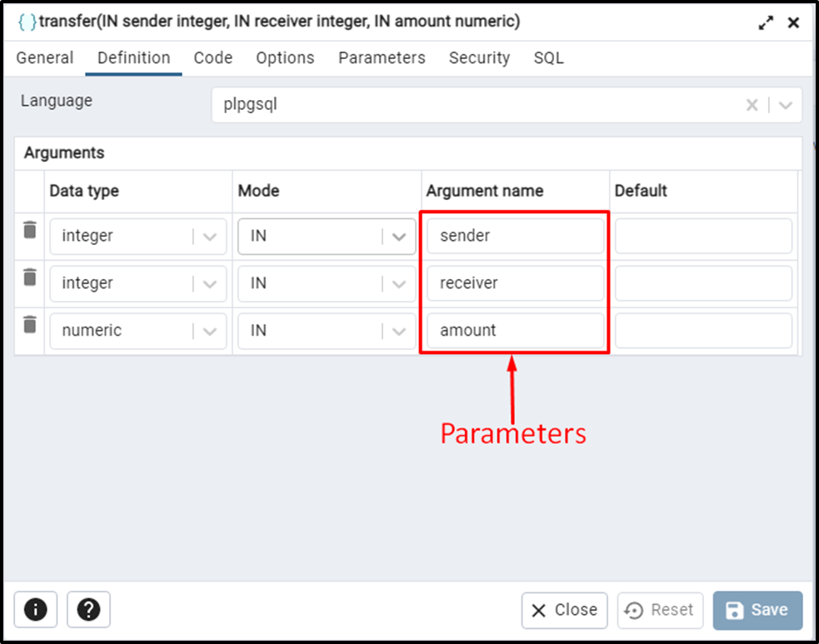Save the transfer function
Screen dimensions: 819x644
[x=757, y=610]
